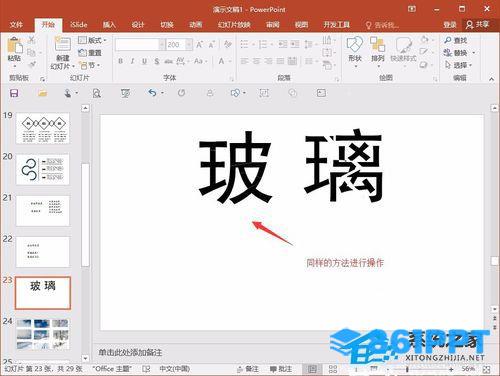Open the font size dropdown showing 200
This screenshot has width=500, height=376.
189,44
